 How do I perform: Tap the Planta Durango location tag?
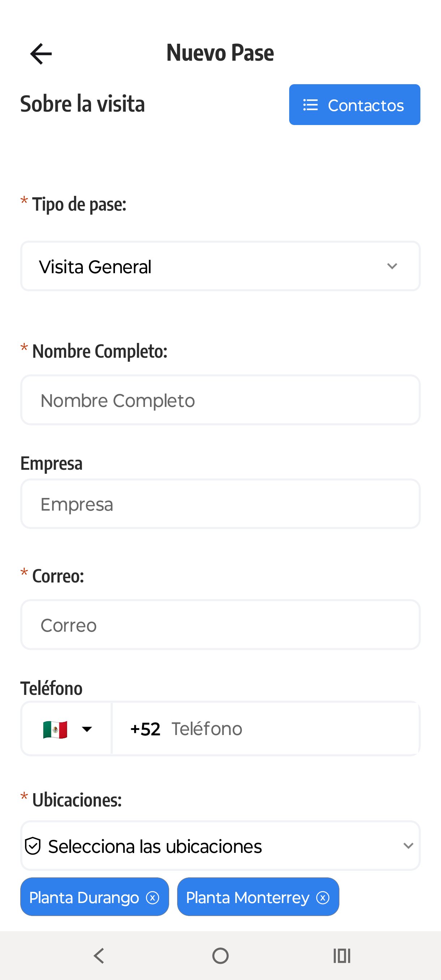84,898
